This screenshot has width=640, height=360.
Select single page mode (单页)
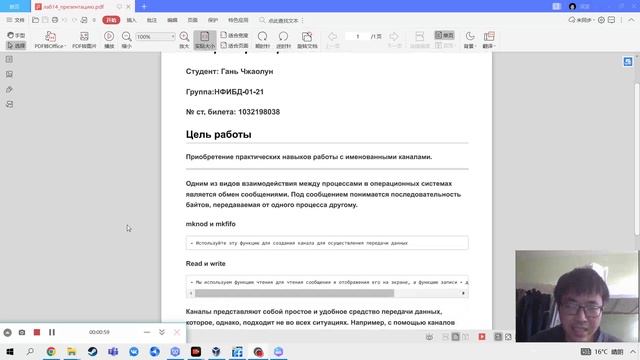point(444,36)
